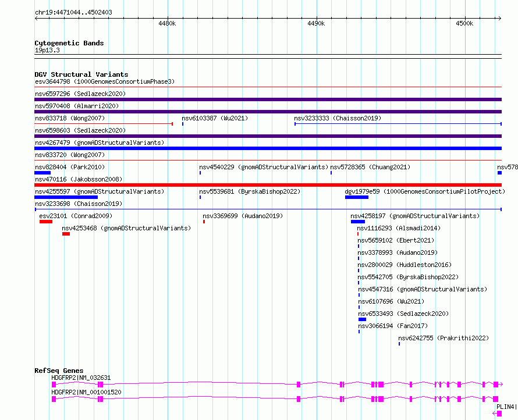Click the purple nsv6597296 variant bar

pyautogui.click(x=268, y=99)
